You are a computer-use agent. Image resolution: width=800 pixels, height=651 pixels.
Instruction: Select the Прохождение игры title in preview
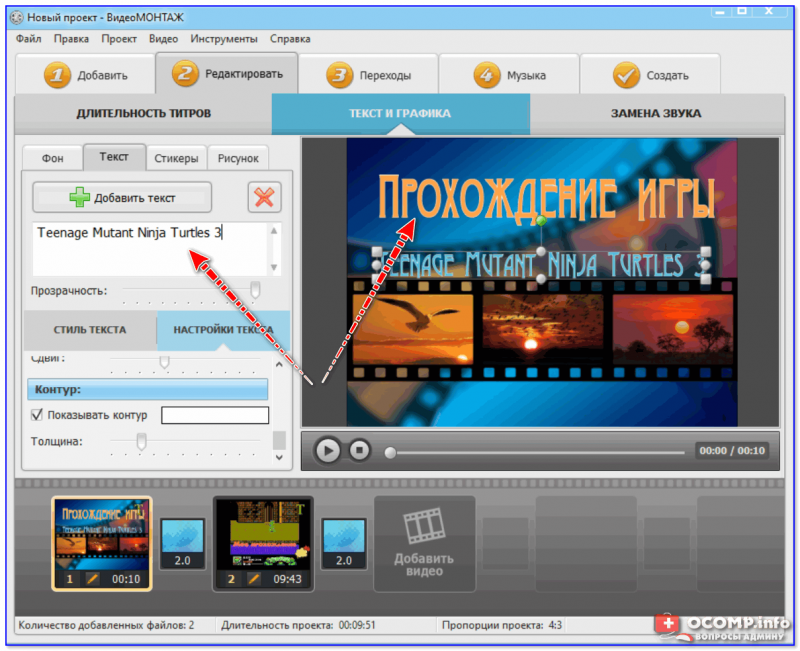pos(546,198)
